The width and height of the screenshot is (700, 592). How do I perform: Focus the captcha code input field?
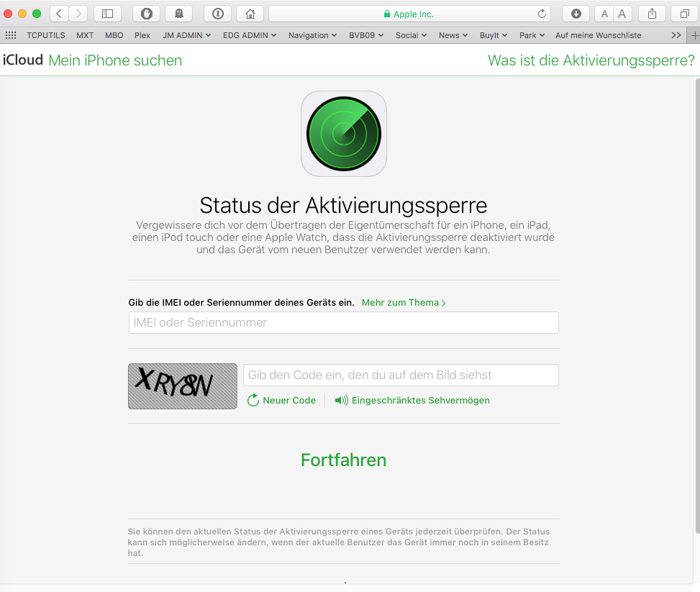pyautogui.click(x=401, y=375)
